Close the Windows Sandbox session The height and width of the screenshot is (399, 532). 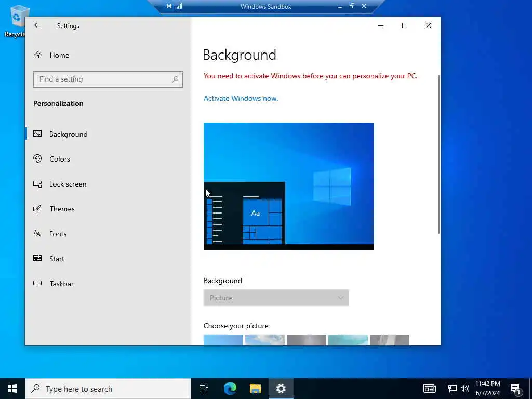(x=364, y=6)
